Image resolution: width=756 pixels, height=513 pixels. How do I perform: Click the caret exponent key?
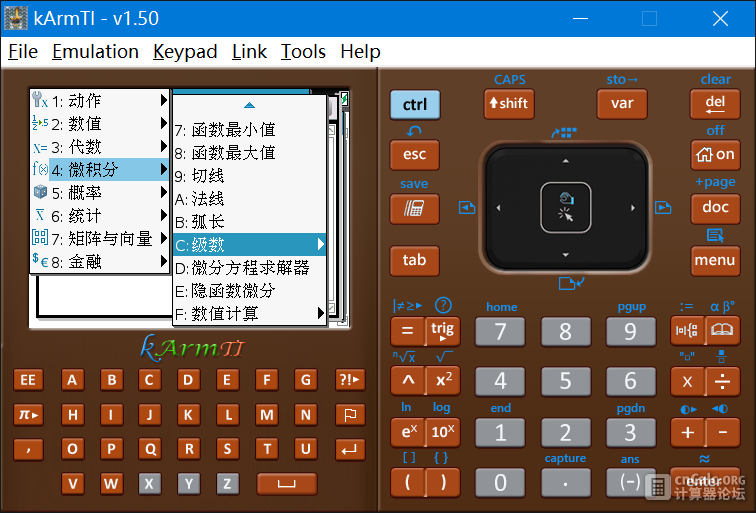408,380
